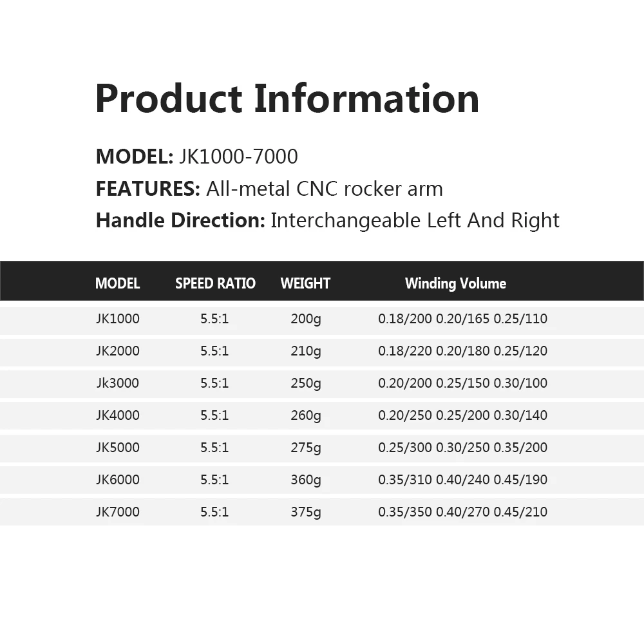Image resolution: width=644 pixels, height=644 pixels.
Task: Select the JK5000 model cell
Action: point(118,448)
